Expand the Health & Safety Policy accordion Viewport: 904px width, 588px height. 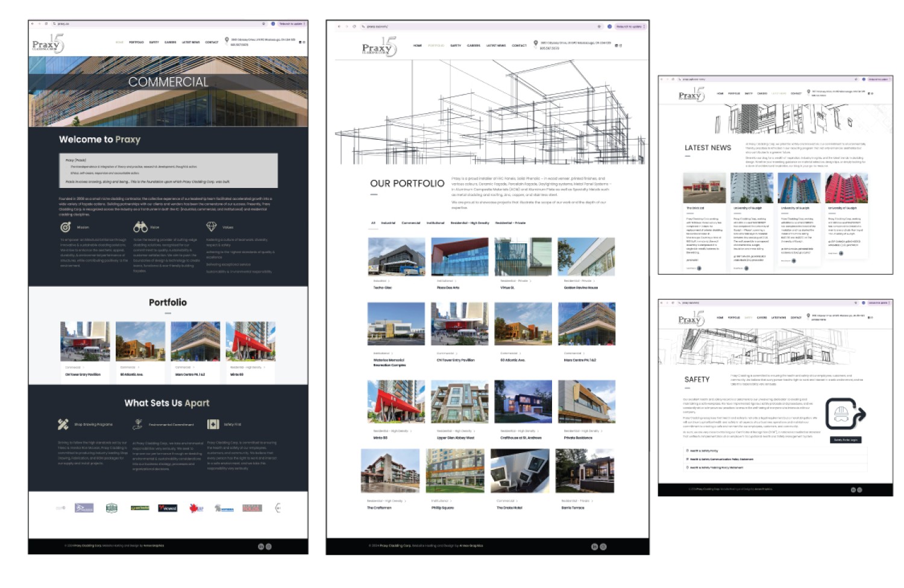pos(705,451)
